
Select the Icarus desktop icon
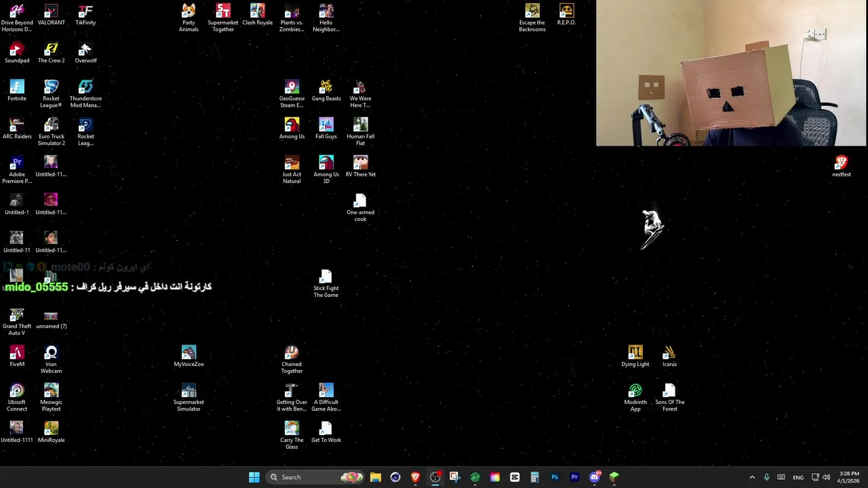[669, 357]
